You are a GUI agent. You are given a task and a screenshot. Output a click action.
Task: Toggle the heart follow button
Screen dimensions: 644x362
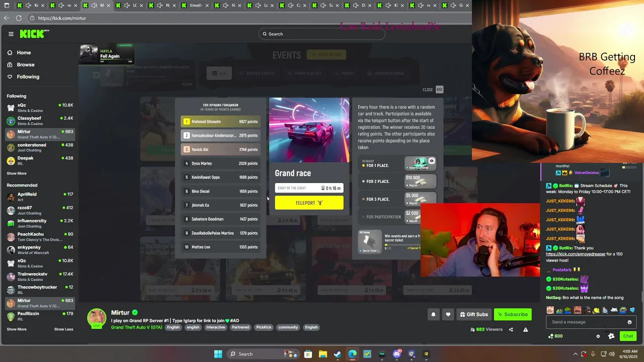(448, 314)
